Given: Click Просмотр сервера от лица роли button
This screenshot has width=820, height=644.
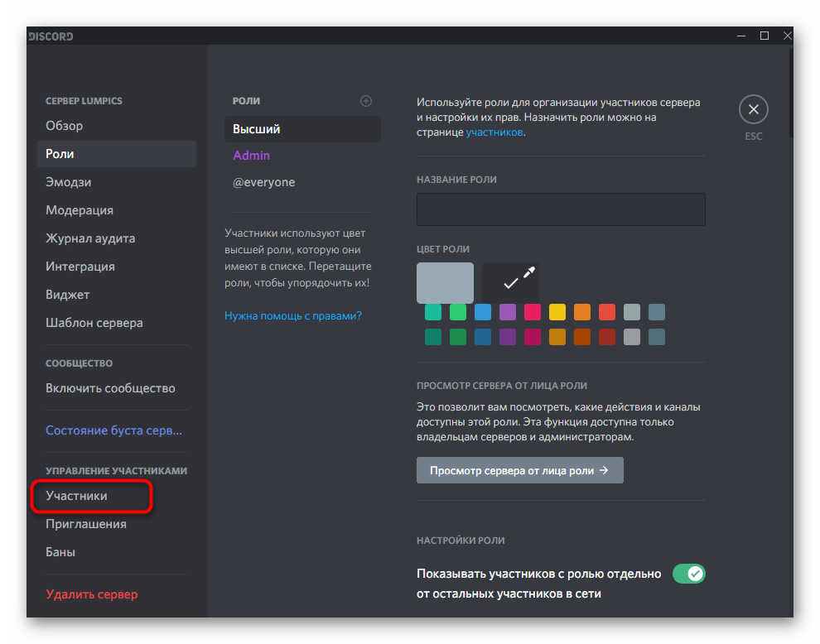Looking at the screenshot, I should pyautogui.click(x=519, y=470).
